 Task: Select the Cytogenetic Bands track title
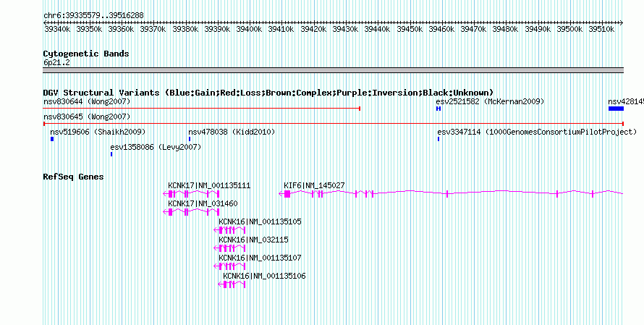click(x=86, y=54)
